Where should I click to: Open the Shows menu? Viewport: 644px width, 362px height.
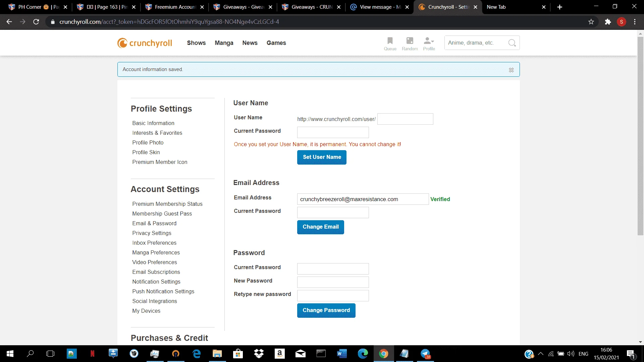tap(196, 43)
